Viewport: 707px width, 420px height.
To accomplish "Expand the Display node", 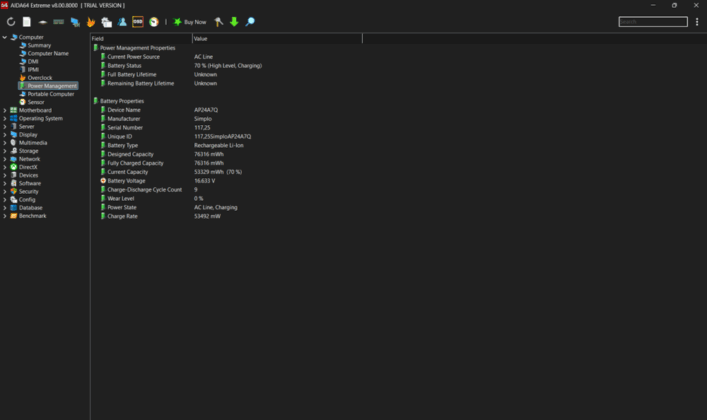I will pyautogui.click(x=5, y=134).
